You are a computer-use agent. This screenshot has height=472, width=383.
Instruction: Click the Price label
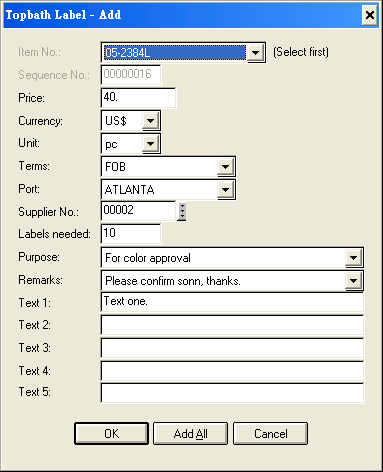[31, 98]
